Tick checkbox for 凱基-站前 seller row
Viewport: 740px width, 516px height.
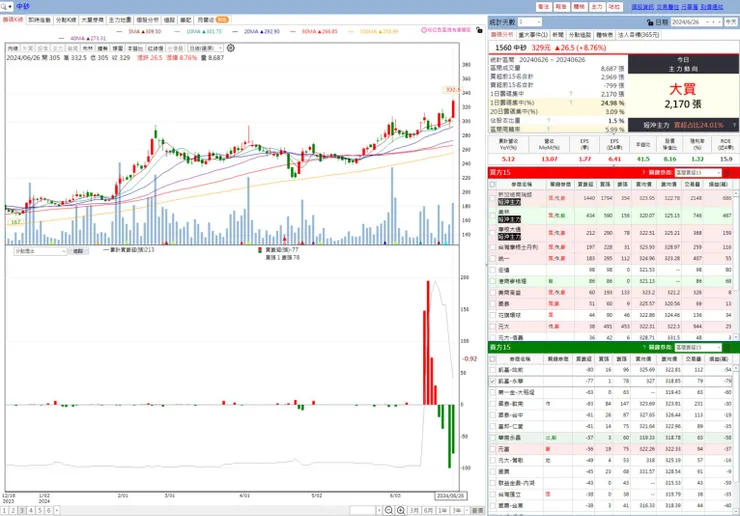pyautogui.click(x=493, y=370)
